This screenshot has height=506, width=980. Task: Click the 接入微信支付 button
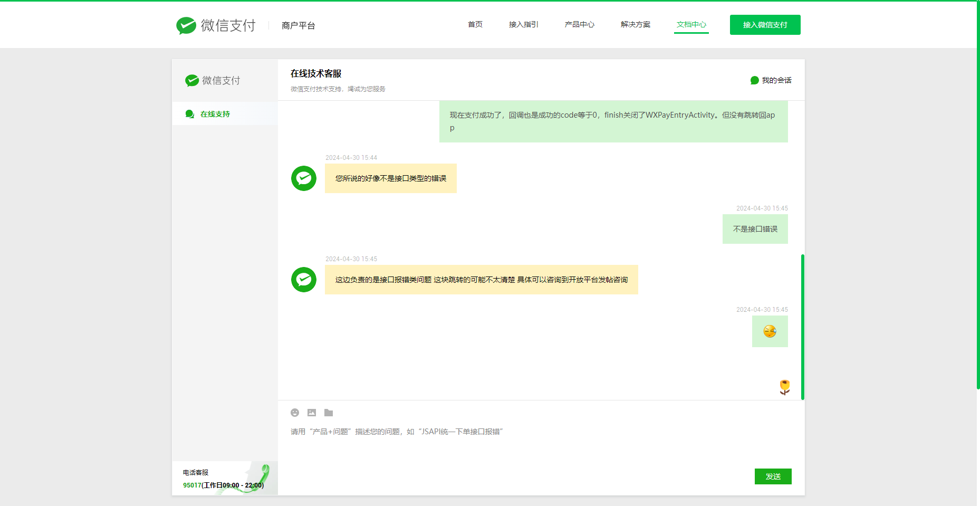pos(765,25)
